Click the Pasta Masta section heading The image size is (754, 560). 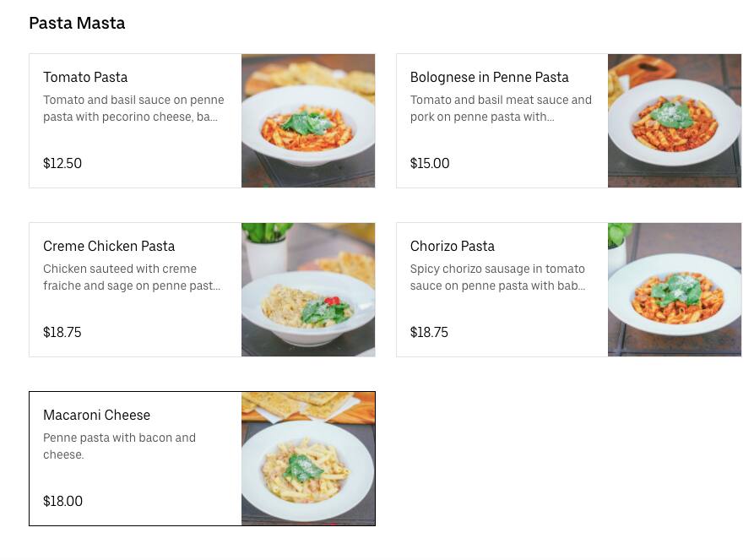pyautogui.click(x=77, y=24)
